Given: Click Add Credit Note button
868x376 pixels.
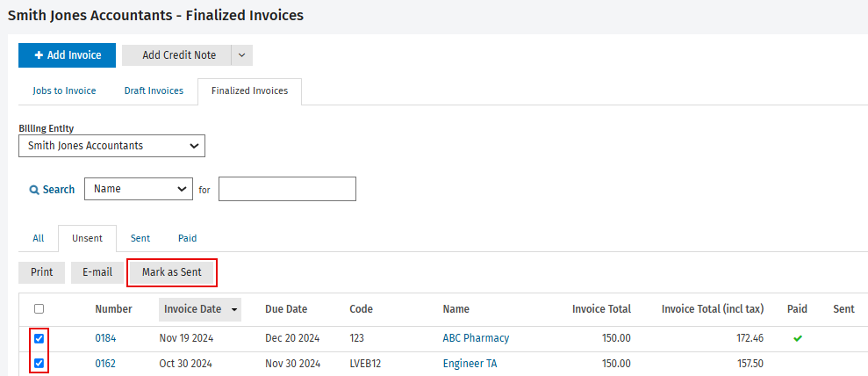Looking at the screenshot, I should [176, 55].
